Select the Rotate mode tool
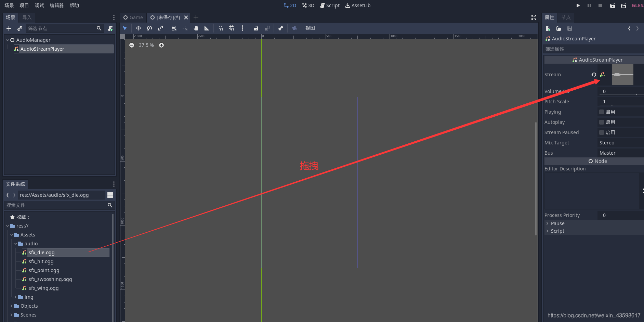The width and height of the screenshot is (644, 322). (x=149, y=28)
